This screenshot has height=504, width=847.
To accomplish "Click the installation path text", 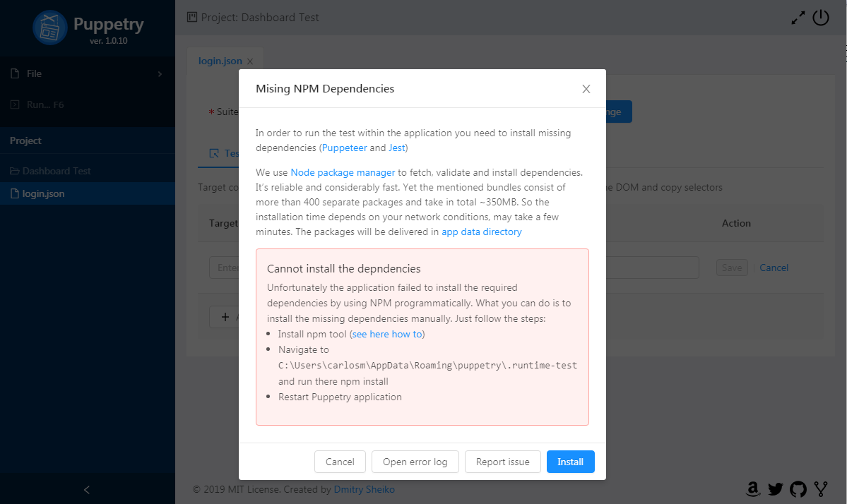I will pyautogui.click(x=427, y=366).
